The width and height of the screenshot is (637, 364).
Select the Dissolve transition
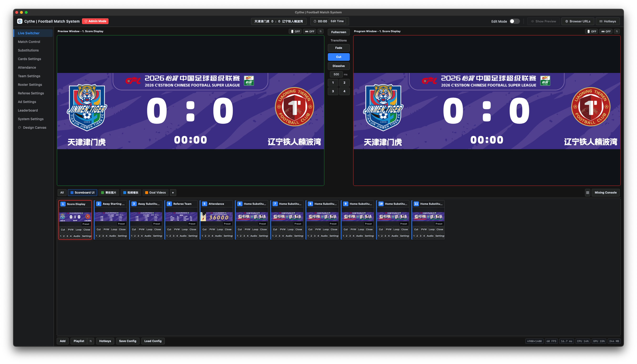click(x=339, y=66)
